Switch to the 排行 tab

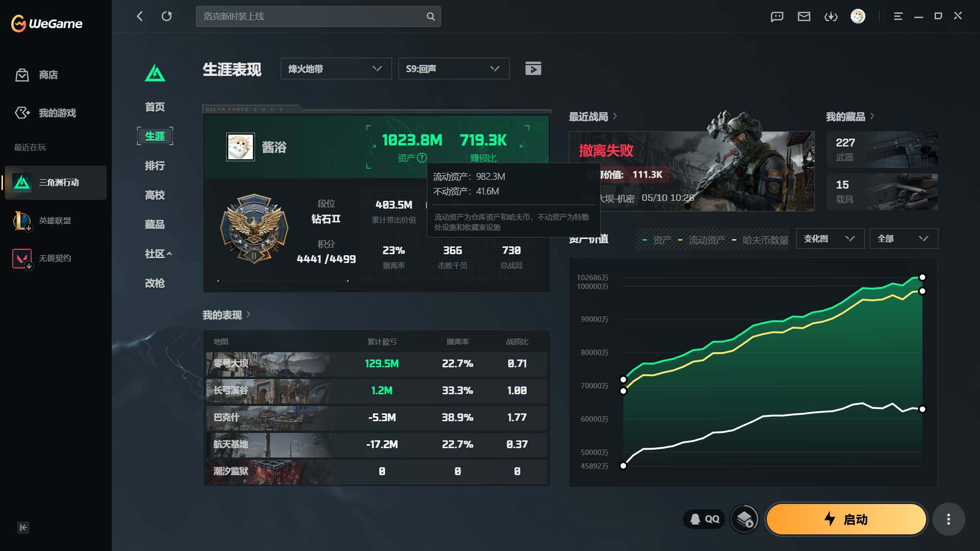(x=155, y=166)
